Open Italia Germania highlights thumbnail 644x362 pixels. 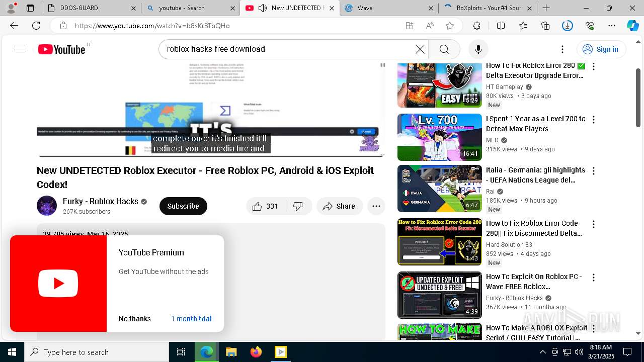pyautogui.click(x=440, y=189)
